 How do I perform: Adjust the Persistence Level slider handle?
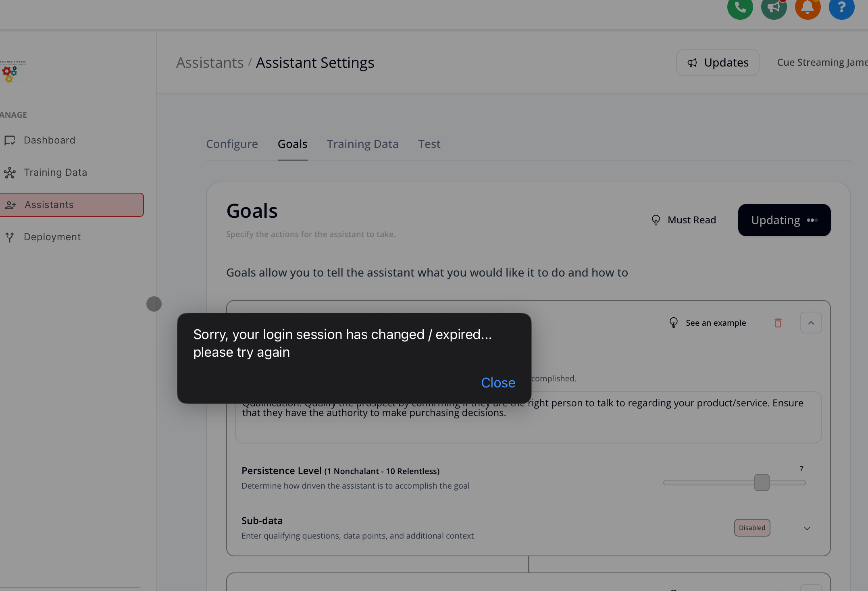tap(762, 482)
